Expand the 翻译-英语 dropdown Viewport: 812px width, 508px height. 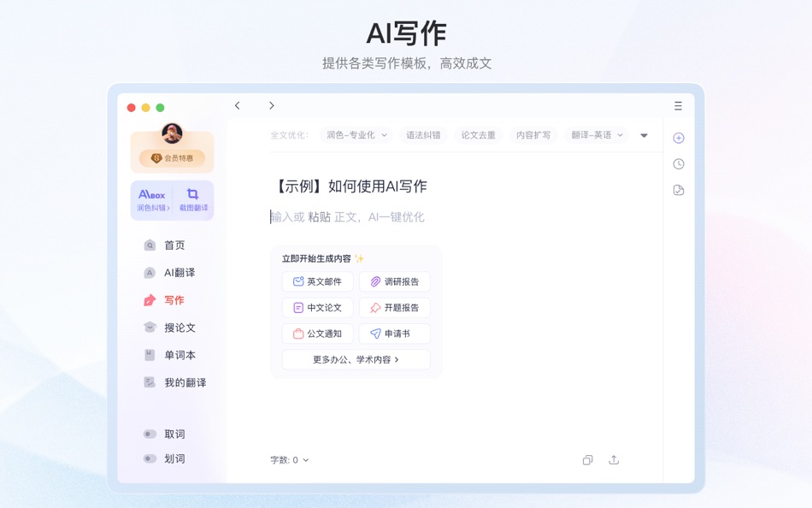click(x=597, y=135)
